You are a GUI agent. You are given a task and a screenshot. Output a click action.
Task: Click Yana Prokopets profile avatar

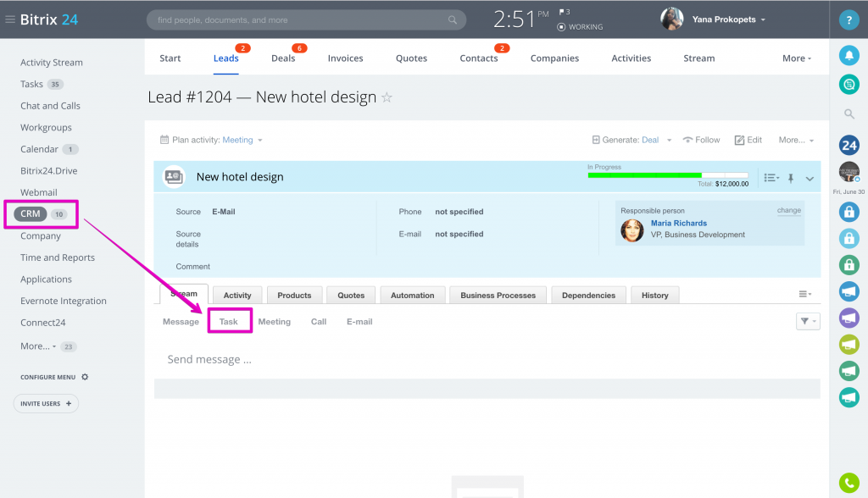tap(672, 19)
